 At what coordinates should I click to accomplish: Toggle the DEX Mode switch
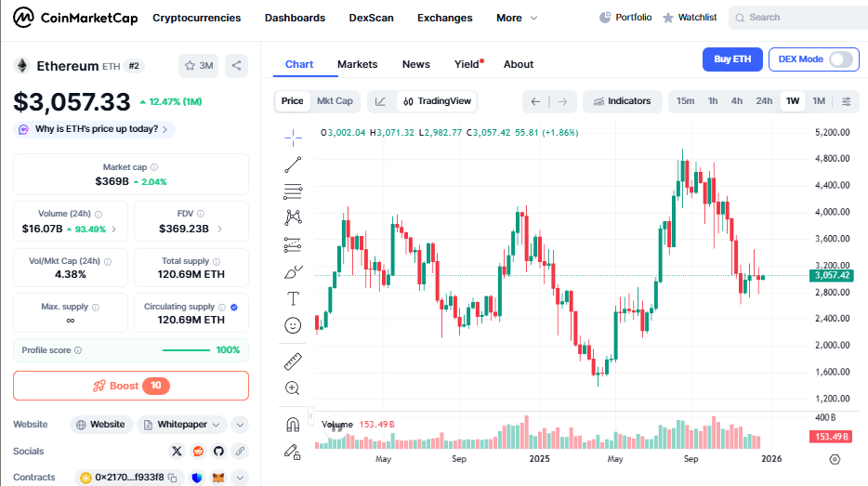[841, 59]
